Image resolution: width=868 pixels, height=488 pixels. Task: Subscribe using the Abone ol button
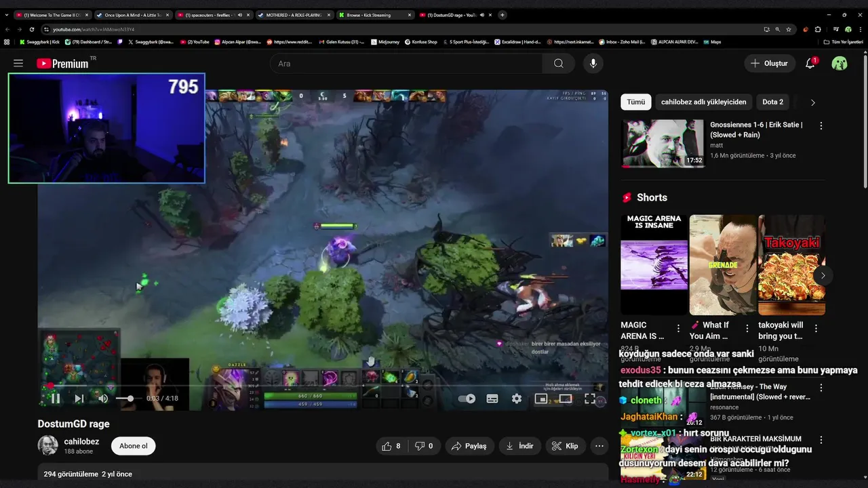(134, 446)
